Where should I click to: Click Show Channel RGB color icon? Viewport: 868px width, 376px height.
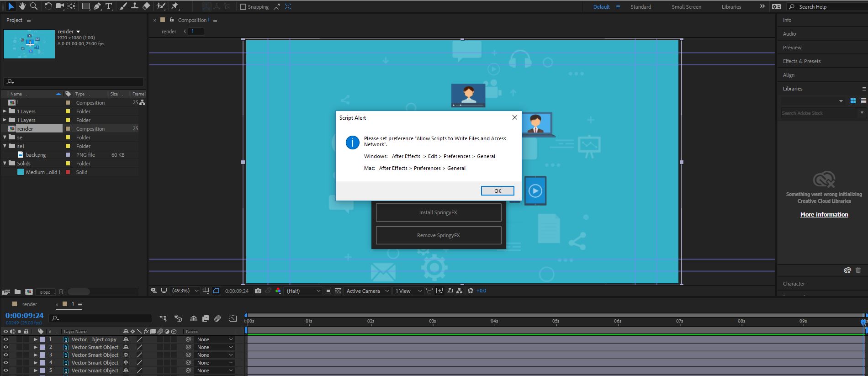click(x=278, y=291)
